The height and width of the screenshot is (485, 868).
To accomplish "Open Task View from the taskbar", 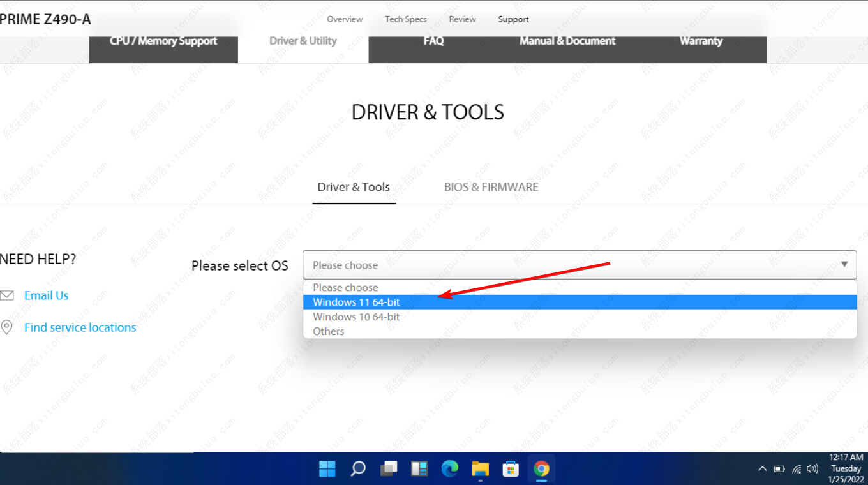I will click(389, 469).
